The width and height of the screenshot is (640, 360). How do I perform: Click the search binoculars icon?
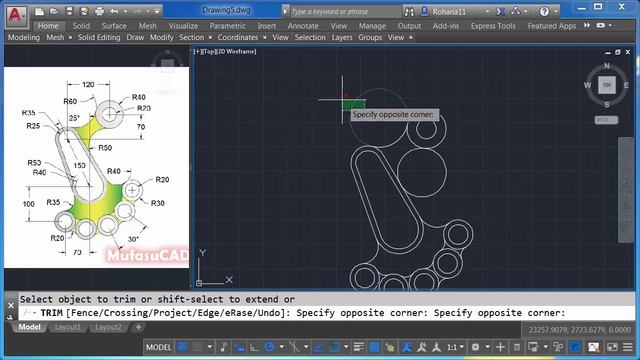tap(409, 12)
